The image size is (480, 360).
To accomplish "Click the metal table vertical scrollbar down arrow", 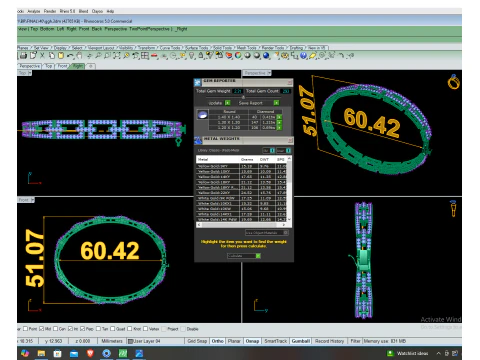I will click(289, 219).
